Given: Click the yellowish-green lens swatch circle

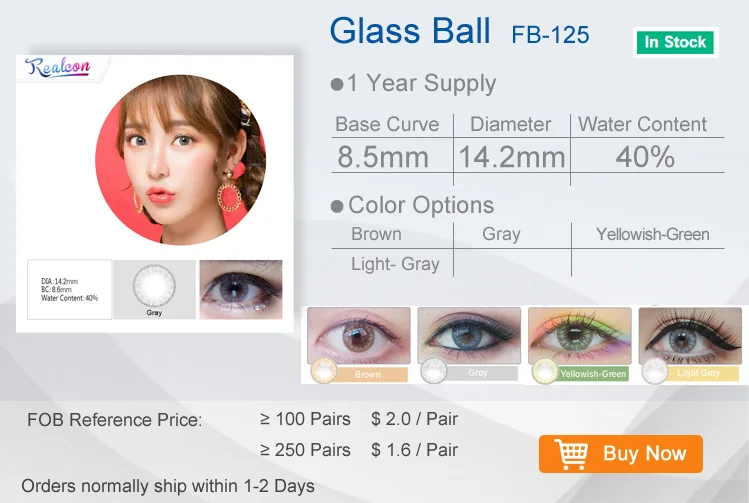Looking at the screenshot, I should [545, 371].
